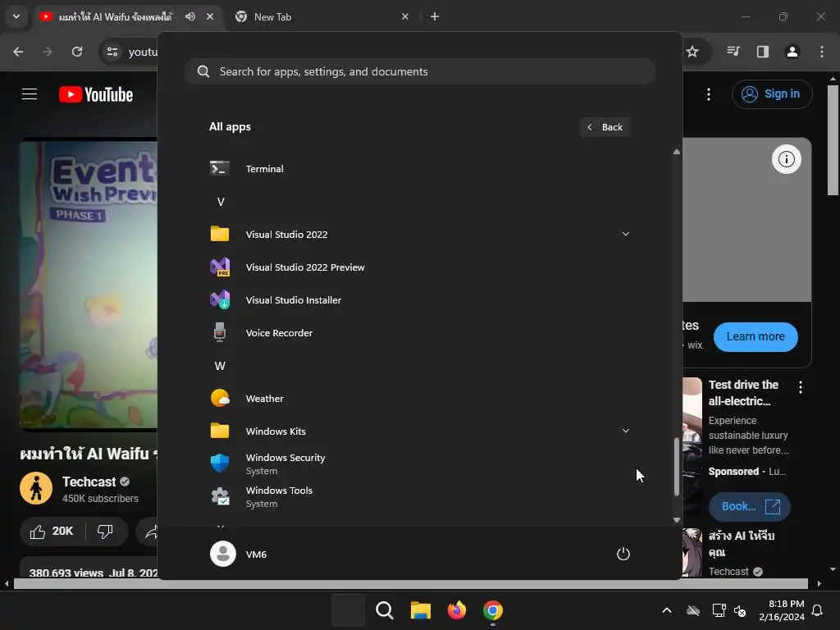The height and width of the screenshot is (630, 840).
Task: Select the Windows Kits folder icon
Action: coord(220,431)
